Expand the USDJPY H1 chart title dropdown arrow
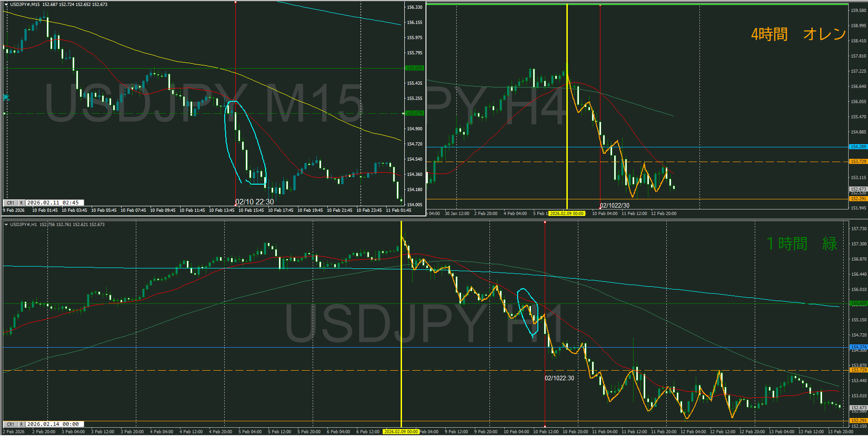 click(6, 225)
